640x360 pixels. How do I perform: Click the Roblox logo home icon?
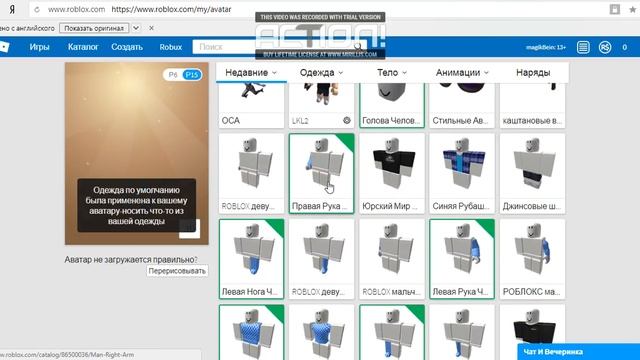[4, 47]
